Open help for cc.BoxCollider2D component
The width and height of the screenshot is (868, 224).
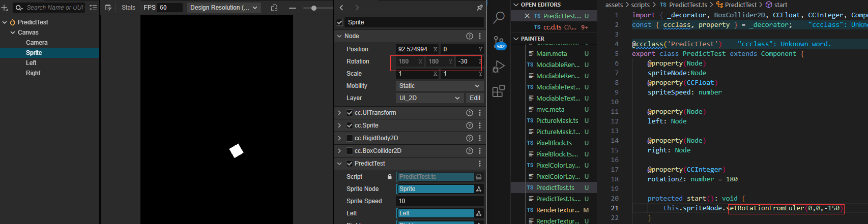pos(470,151)
